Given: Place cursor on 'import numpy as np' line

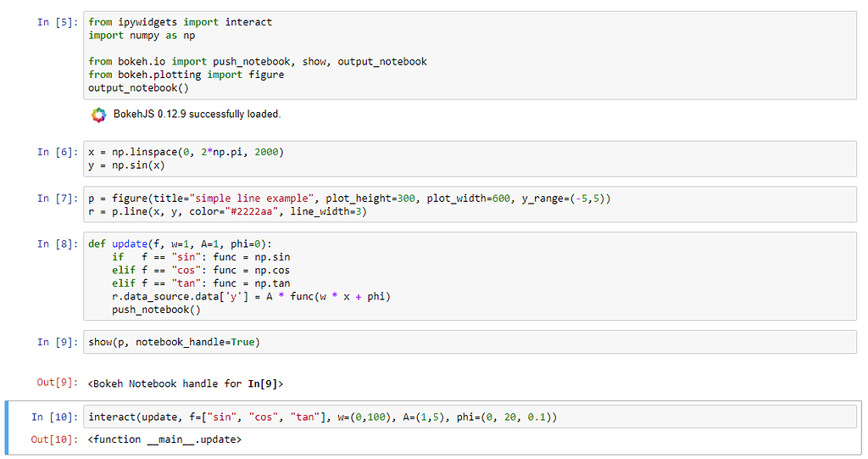Looking at the screenshot, I should click(x=142, y=36).
